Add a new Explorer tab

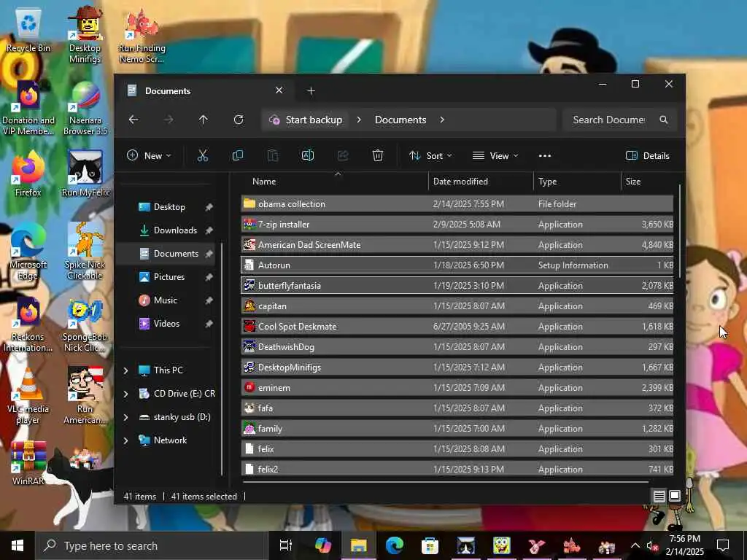coord(311,90)
